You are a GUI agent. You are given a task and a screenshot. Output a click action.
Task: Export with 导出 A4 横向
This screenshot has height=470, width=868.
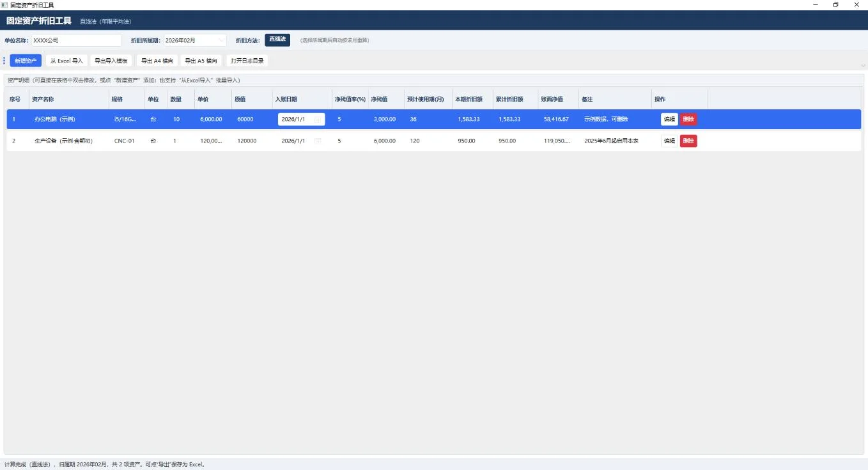[157, 61]
